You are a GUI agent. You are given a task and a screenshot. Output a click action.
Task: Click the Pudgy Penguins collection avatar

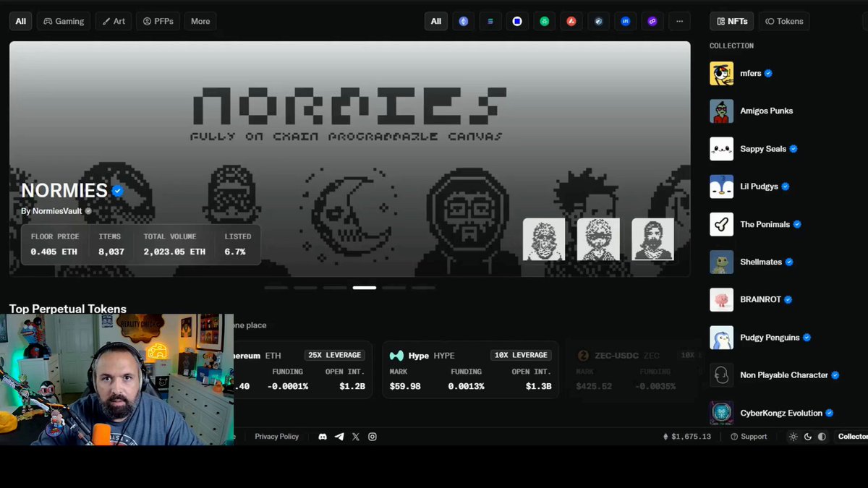pos(721,337)
